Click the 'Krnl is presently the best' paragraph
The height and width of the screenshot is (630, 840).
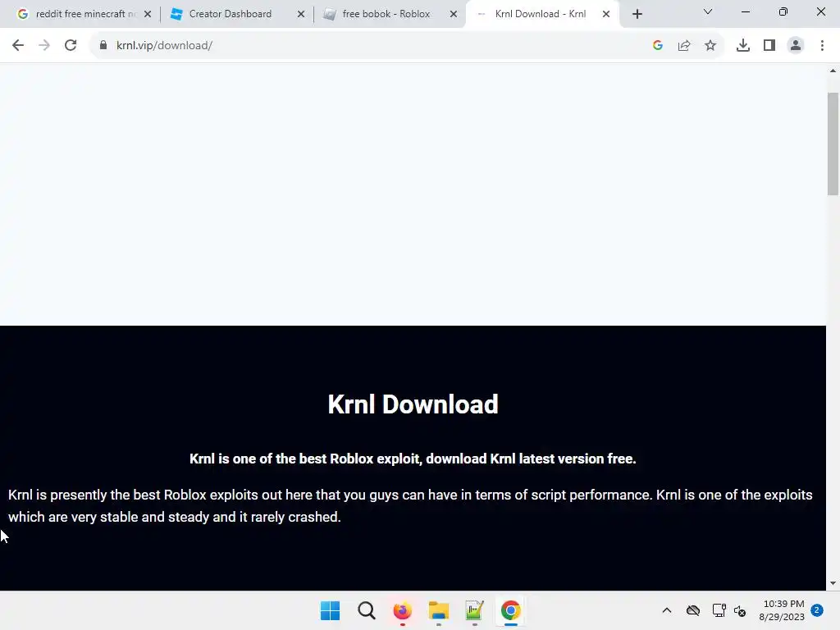(x=410, y=505)
